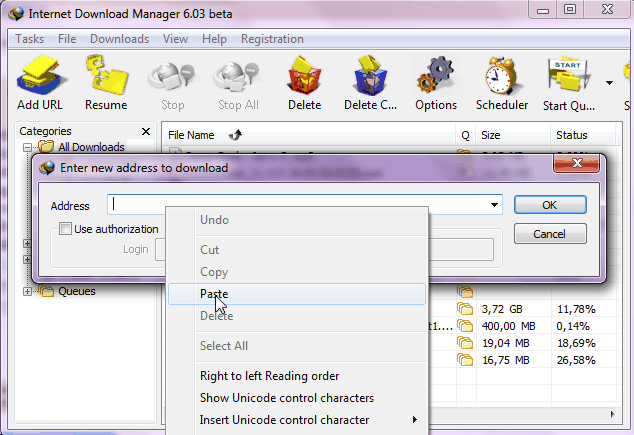Click the Delete toolbar icon
The width and height of the screenshot is (634, 435).
(x=304, y=76)
